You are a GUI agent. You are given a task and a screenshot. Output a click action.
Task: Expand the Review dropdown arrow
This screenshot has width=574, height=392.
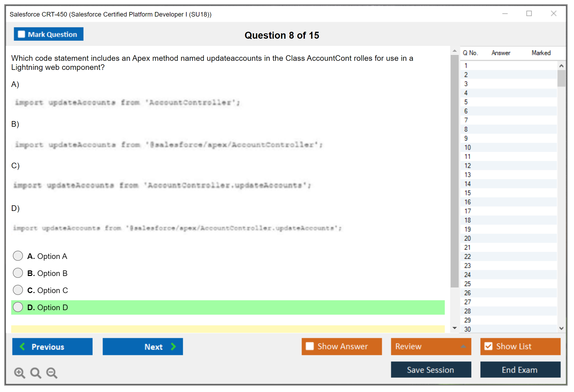463,346
